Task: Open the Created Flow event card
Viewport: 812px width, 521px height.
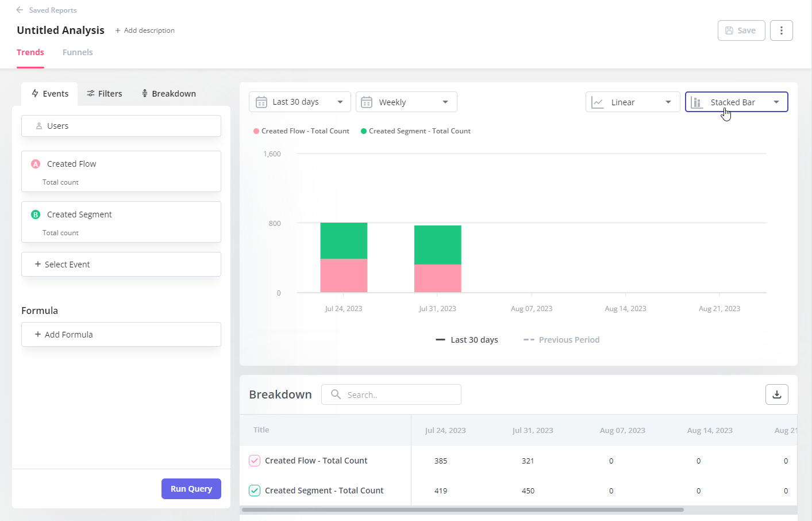Action: (x=121, y=171)
